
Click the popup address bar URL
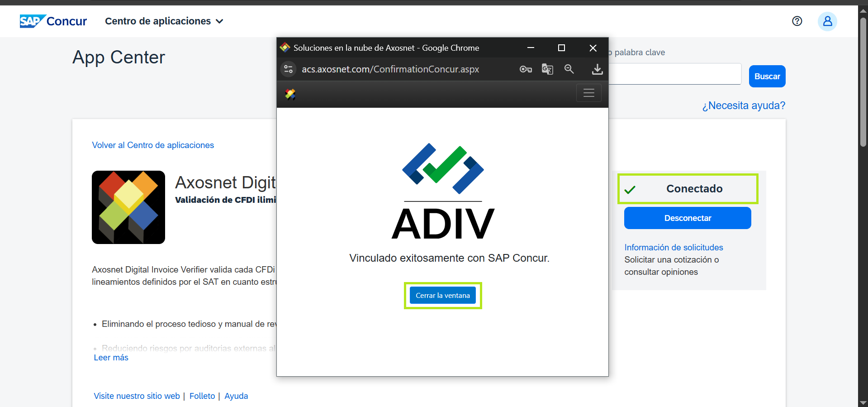point(390,69)
